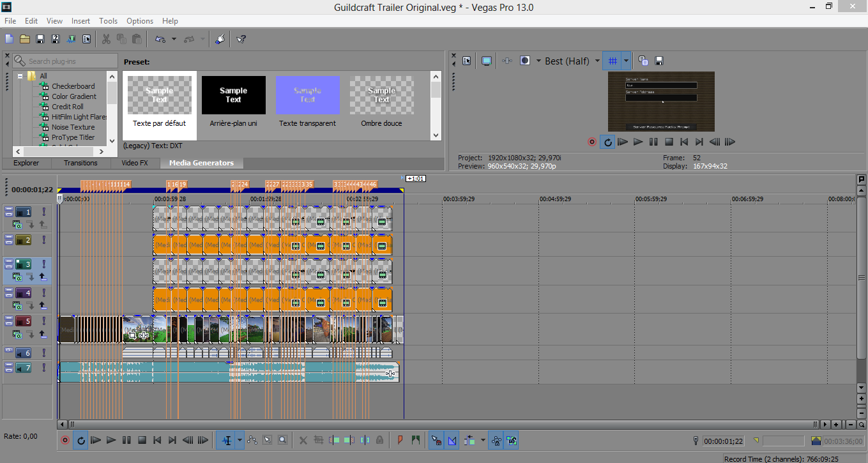
Task: Open the Normal Edit tool dropdown arrow
Action: (240, 440)
